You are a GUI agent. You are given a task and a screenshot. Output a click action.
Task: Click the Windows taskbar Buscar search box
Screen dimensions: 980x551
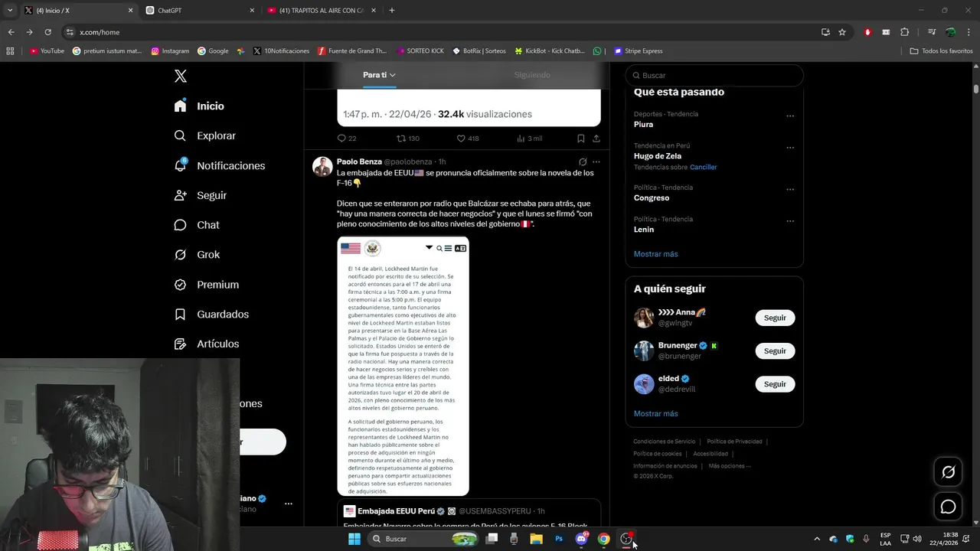(422, 539)
